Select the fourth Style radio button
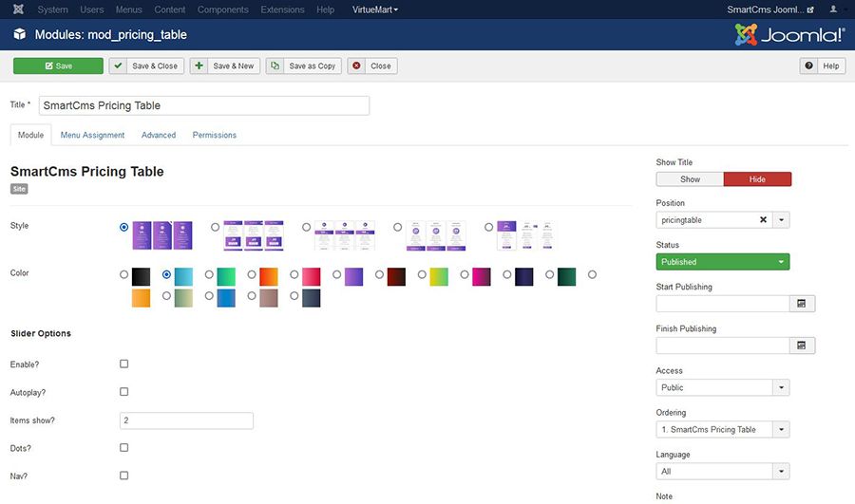 tap(397, 227)
